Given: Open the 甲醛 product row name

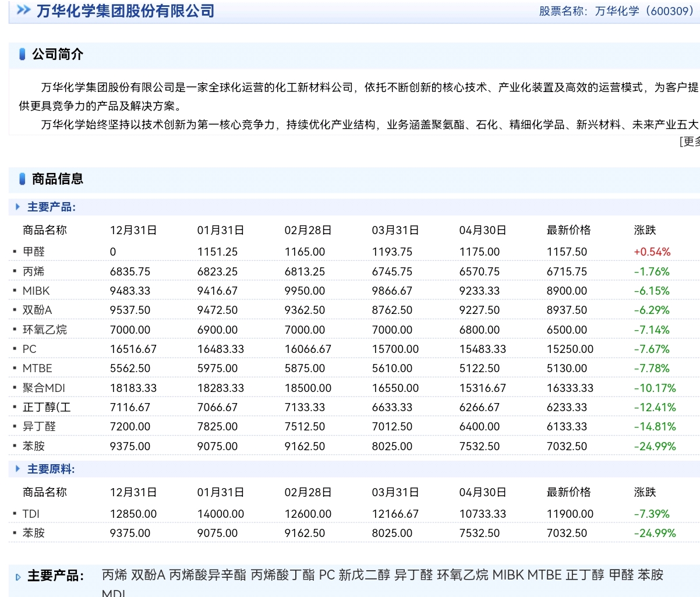Looking at the screenshot, I should click(x=34, y=252).
